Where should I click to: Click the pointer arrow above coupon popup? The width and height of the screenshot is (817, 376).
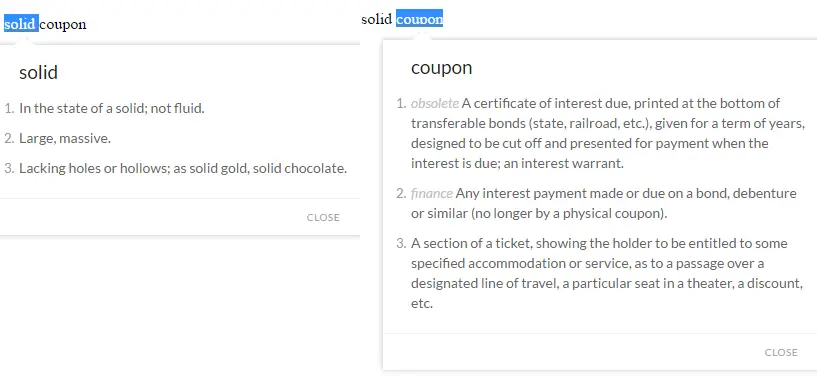click(420, 36)
